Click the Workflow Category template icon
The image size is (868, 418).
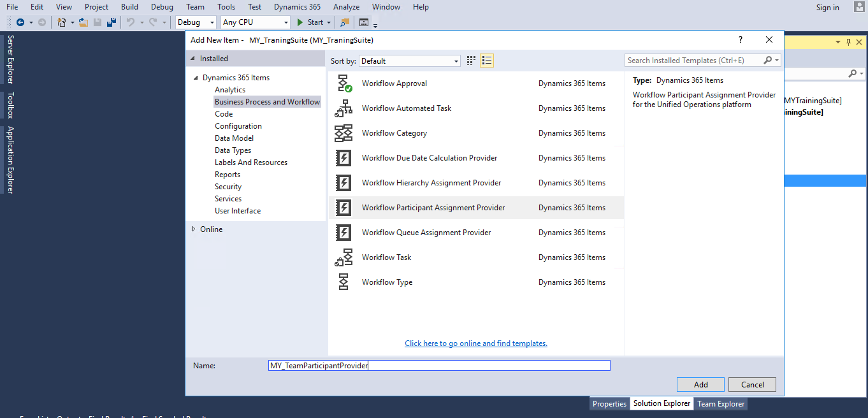click(344, 133)
